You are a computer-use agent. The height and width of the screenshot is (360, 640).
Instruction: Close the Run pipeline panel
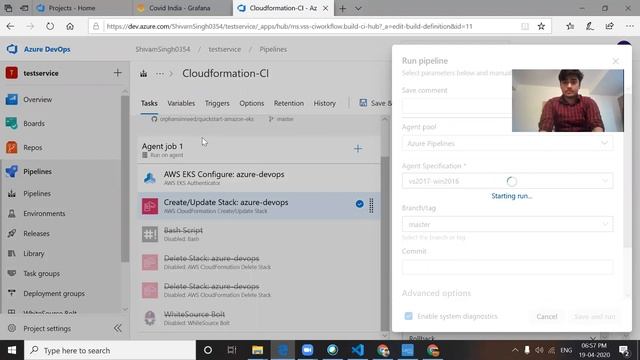[616, 61]
